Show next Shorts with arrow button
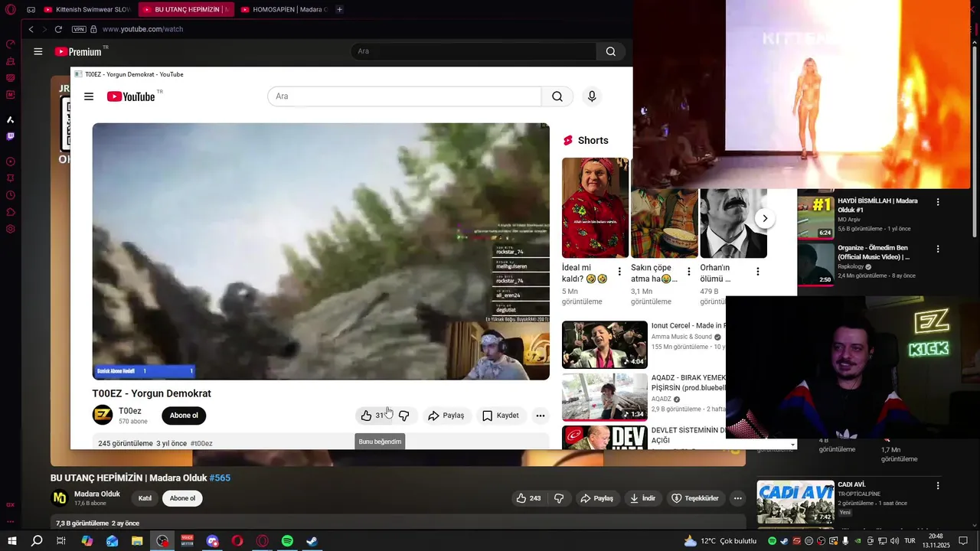Screen dimensions: 980x551 coord(764,218)
